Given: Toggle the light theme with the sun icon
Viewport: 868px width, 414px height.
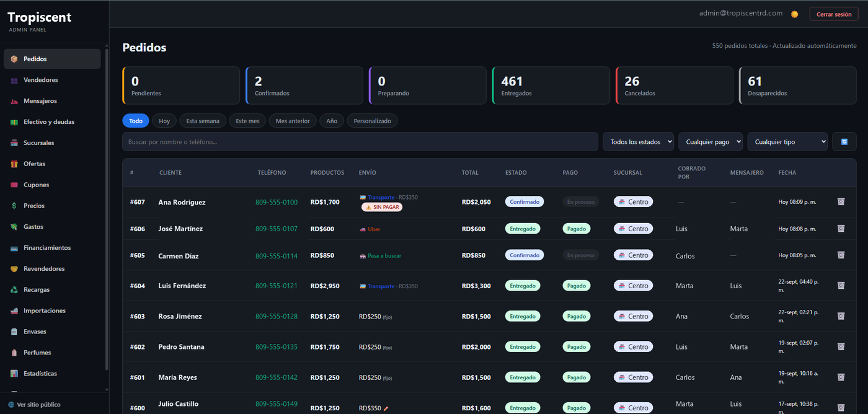Looking at the screenshot, I should [x=794, y=14].
